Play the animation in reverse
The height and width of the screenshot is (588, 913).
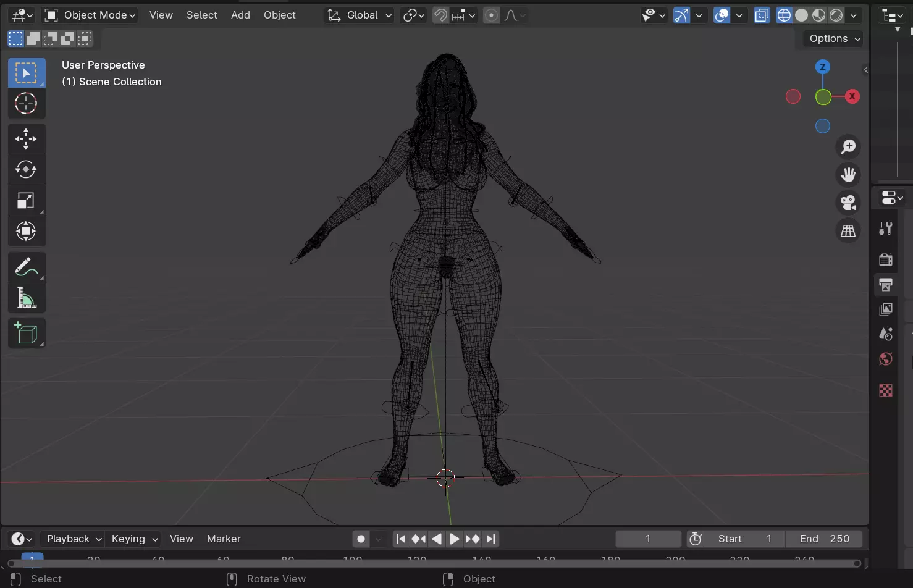click(x=436, y=539)
